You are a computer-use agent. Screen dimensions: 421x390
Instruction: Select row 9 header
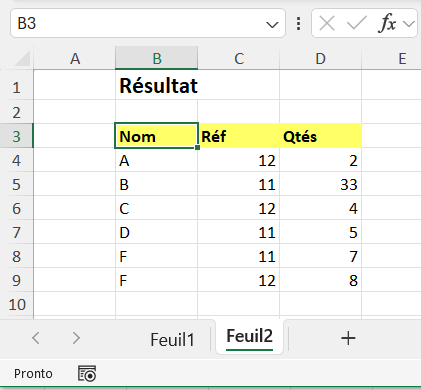[x=16, y=280]
